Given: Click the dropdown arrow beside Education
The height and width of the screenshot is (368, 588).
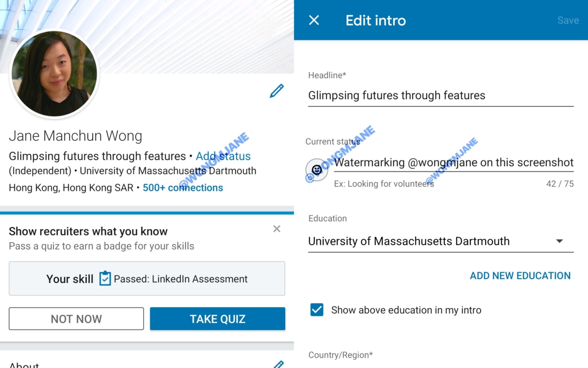Looking at the screenshot, I should [559, 241].
